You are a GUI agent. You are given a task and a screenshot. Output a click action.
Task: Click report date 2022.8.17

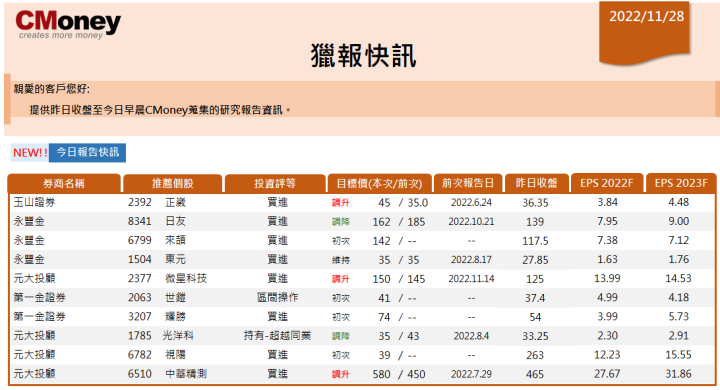tap(471, 260)
